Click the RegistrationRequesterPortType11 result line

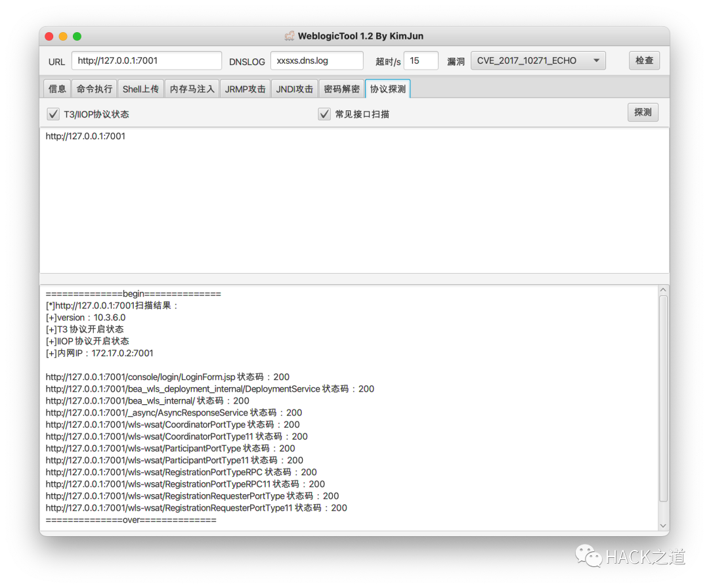point(196,507)
